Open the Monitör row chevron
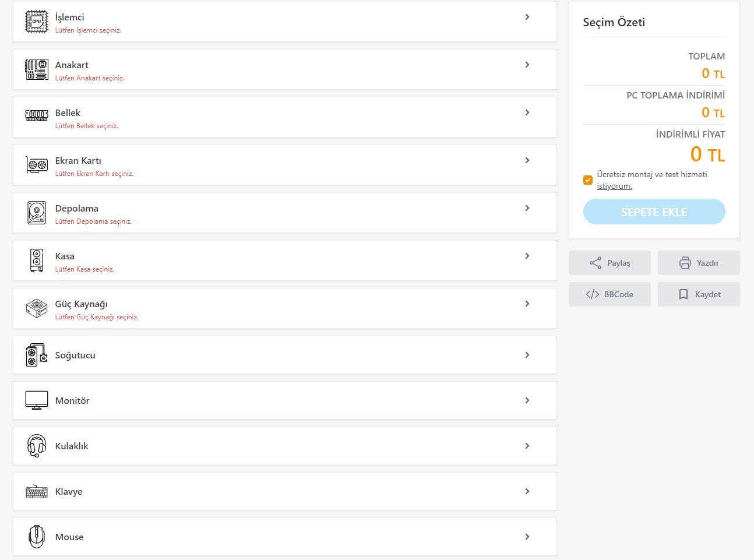Image resolution: width=754 pixels, height=560 pixels. 527,400
